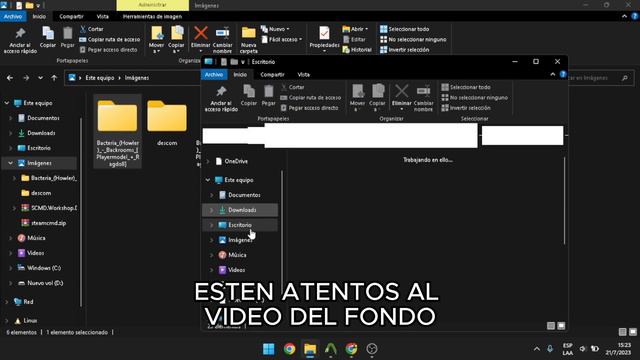Open Inicio tab in Escritorio window

click(240, 75)
